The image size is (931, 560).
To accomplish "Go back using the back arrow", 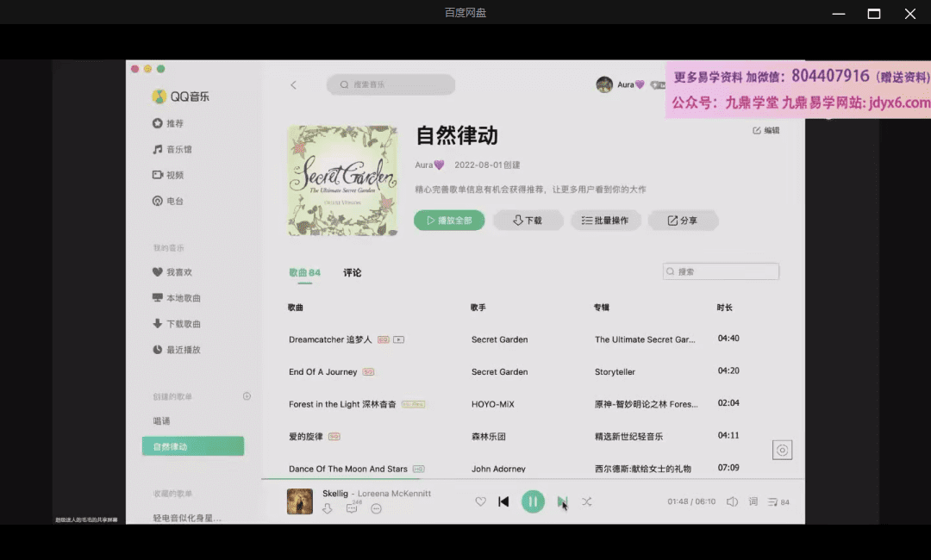I will click(293, 84).
